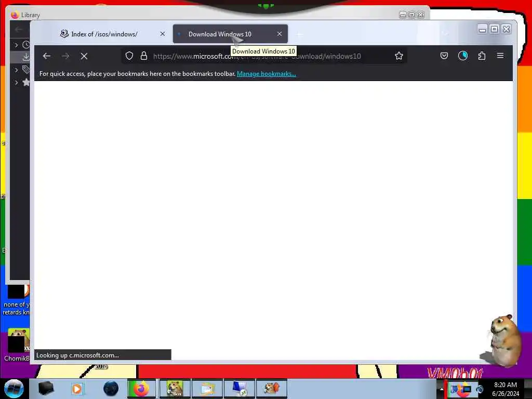The width and height of the screenshot is (532, 399).
Task: Open the dark globe browser taskbar icon
Action: [111, 389]
